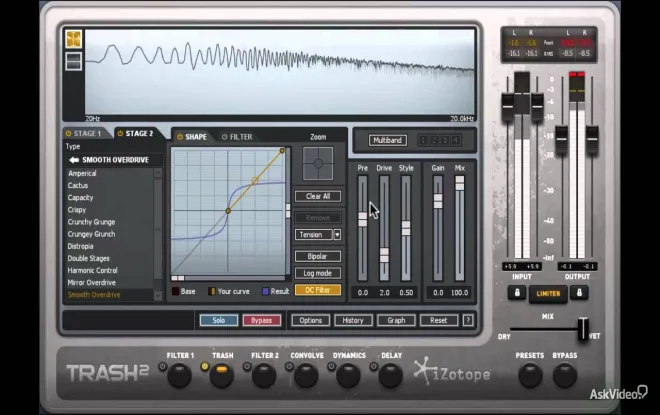Click the stage Mix slider handle
This screenshot has width=660, height=415.
pos(460,183)
